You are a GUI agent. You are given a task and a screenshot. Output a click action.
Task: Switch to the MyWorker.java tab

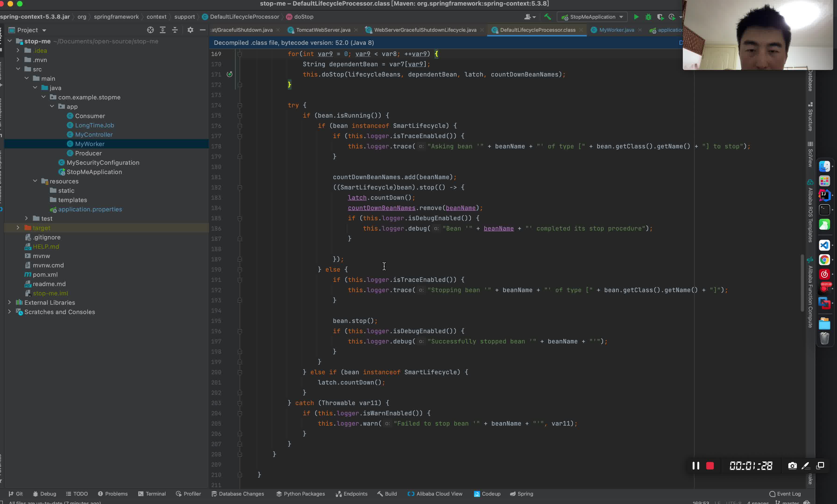pos(616,30)
